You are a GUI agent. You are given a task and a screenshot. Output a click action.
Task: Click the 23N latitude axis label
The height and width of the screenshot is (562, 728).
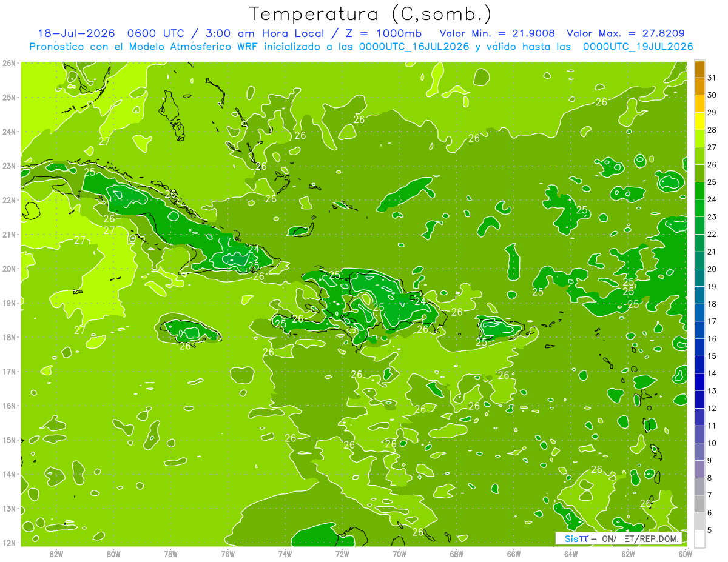[8, 166]
